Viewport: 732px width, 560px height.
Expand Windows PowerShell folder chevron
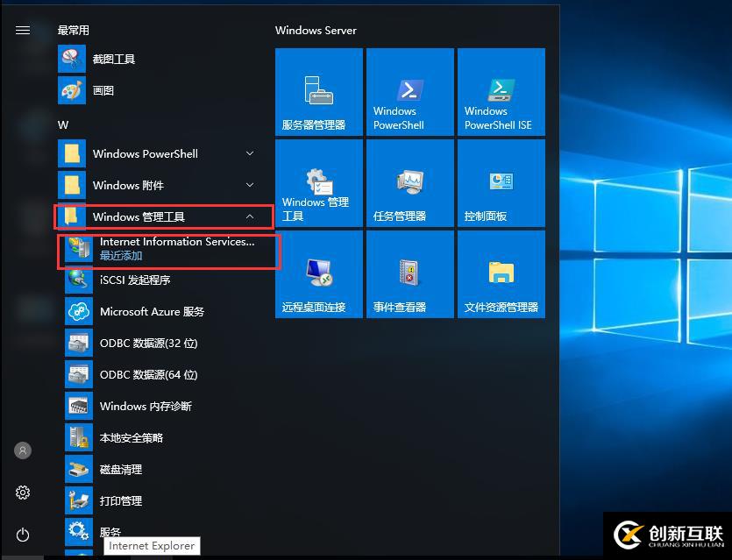[x=250, y=153]
